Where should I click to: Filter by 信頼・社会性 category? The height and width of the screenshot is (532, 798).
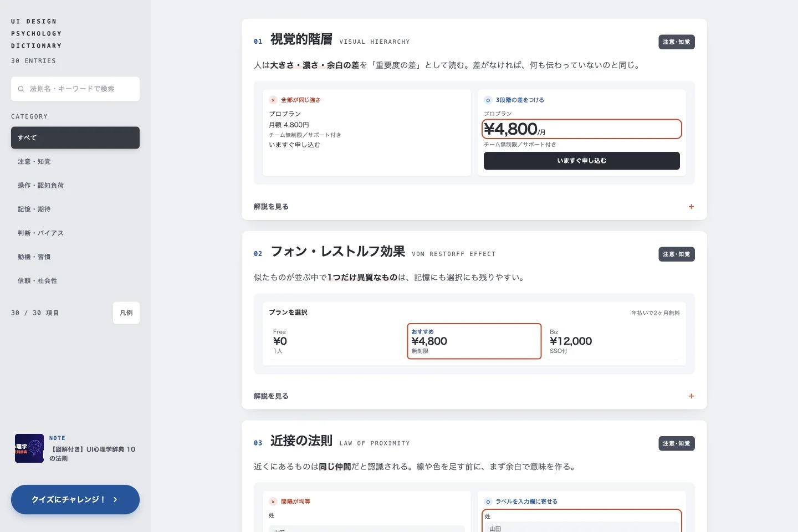pyautogui.click(x=75, y=280)
